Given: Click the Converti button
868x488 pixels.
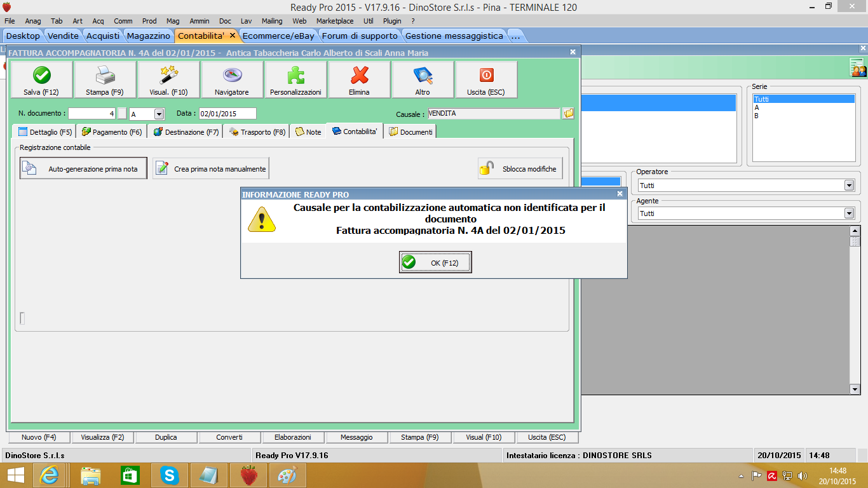Looking at the screenshot, I should pos(229,437).
